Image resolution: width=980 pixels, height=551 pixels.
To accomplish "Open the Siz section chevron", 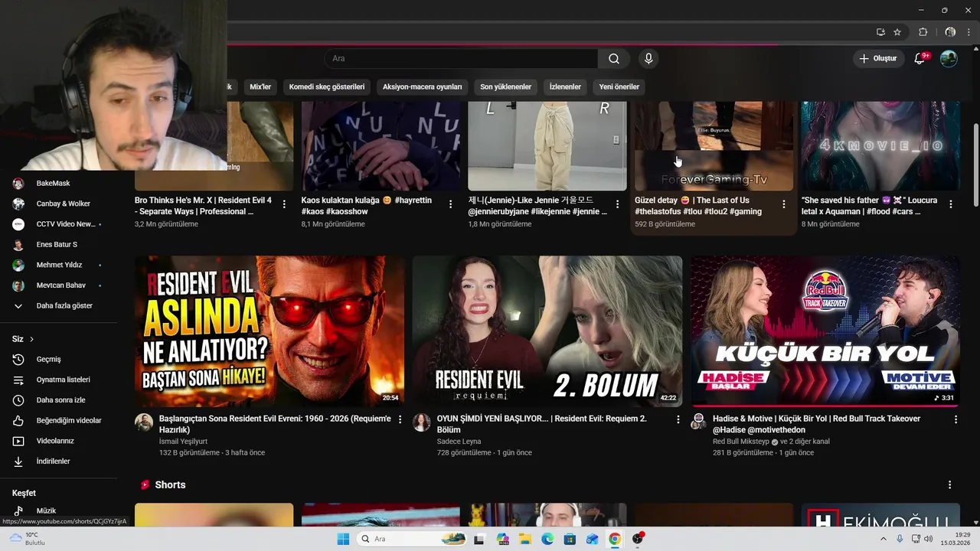I will [x=31, y=339].
